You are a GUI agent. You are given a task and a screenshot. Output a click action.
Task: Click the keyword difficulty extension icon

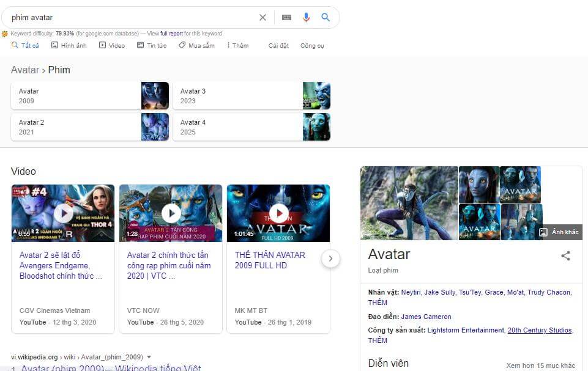[5, 34]
